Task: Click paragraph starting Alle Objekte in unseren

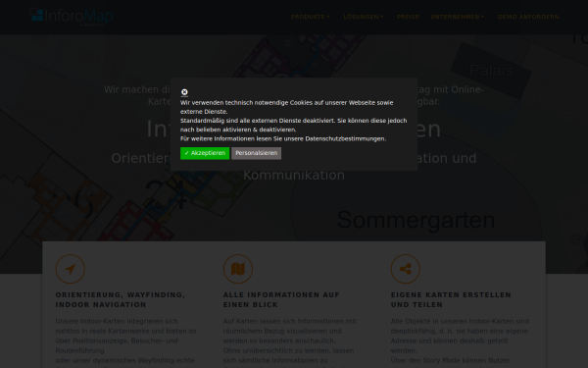Action: pyautogui.click(x=460, y=342)
